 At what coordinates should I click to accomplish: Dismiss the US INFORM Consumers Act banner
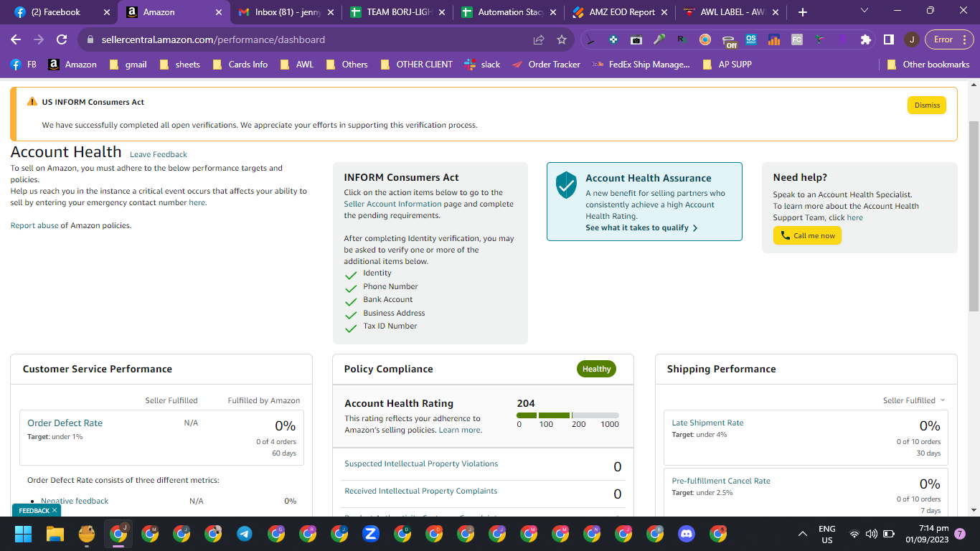(x=927, y=105)
